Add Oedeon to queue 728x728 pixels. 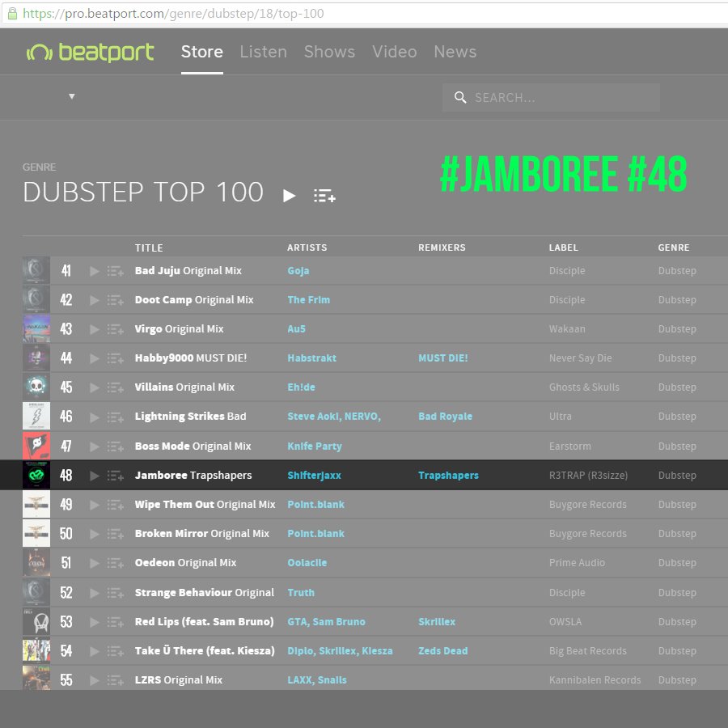[115, 563]
